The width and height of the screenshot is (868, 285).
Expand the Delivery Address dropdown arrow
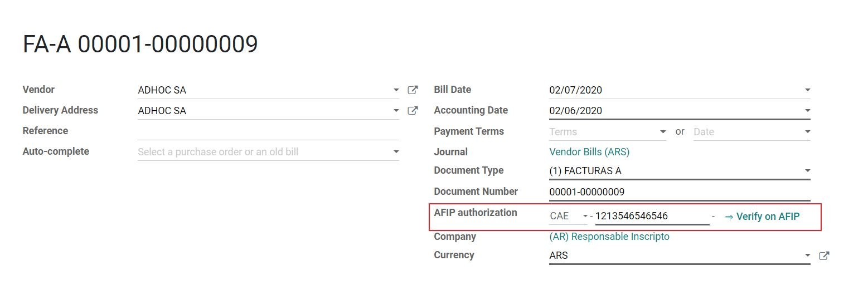[x=396, y=111]
